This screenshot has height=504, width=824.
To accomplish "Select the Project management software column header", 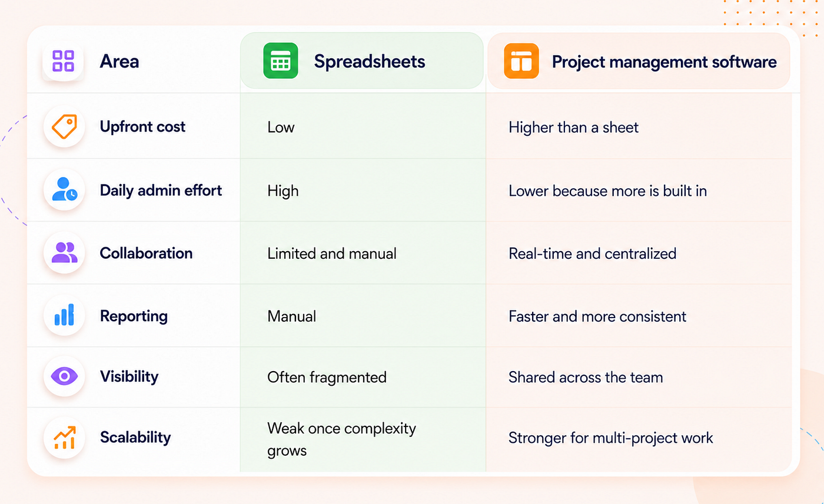I will coord(639,61).
